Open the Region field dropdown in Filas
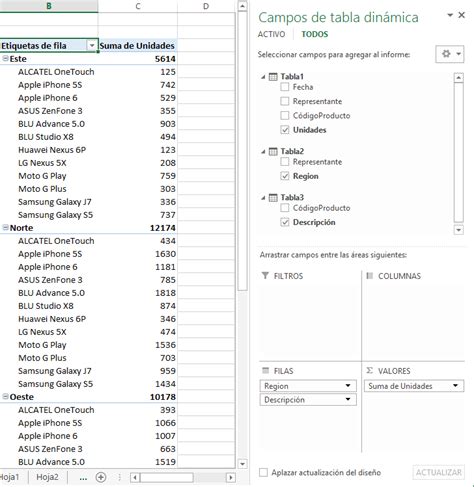474x487 pixels. pyautogui.click(x=348, y=386)
